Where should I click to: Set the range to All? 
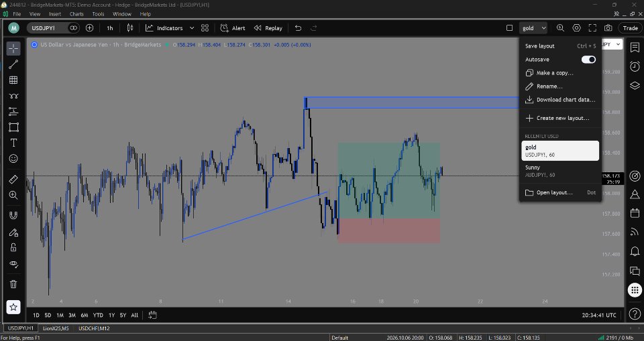pos(134,315)
